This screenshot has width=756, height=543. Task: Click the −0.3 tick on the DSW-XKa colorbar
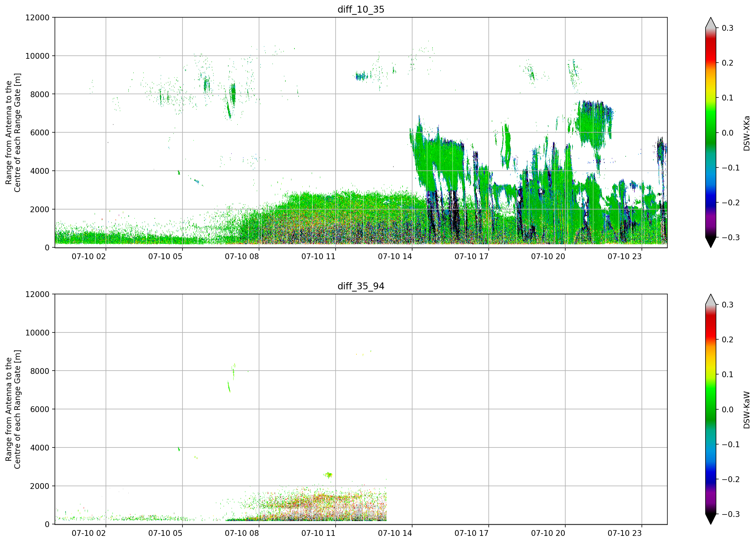(731, 237)
